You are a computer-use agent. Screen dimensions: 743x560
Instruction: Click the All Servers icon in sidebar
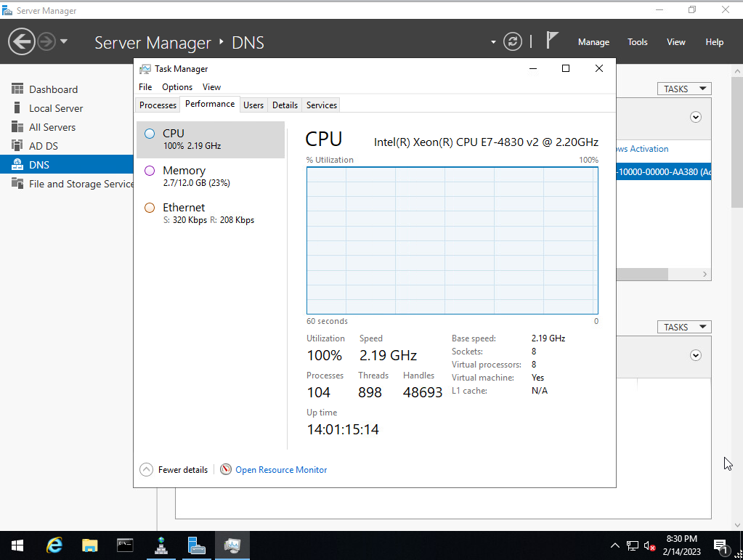tap(17, 126)
